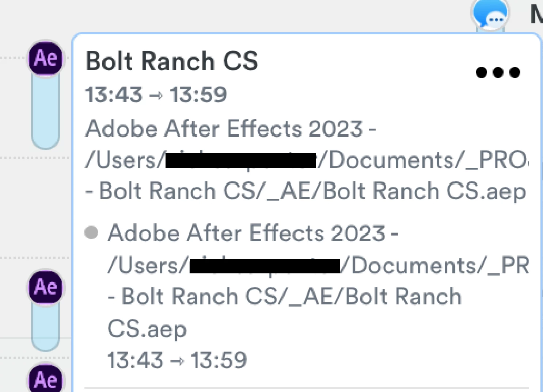Image resolution: width=543 pixels, height=392 pixels.
Task: Click the topmost After Effects timeline icon
Action: point(46,58)
